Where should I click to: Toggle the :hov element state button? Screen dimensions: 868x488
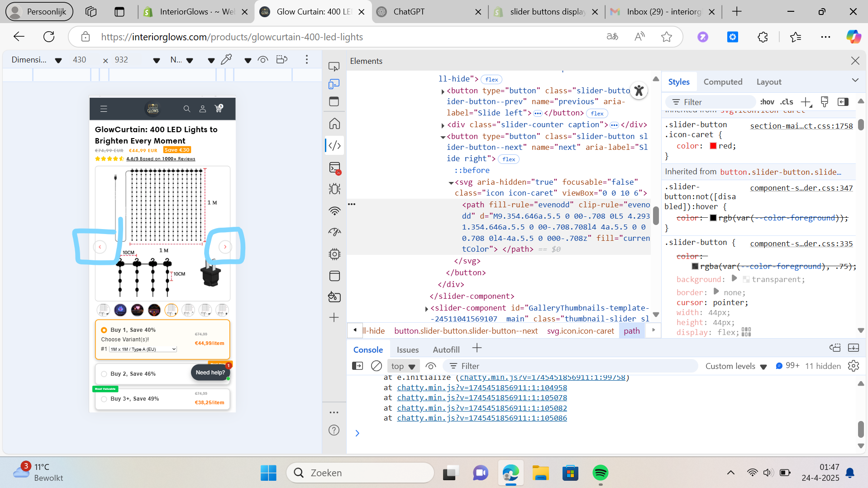coord(767,102)
